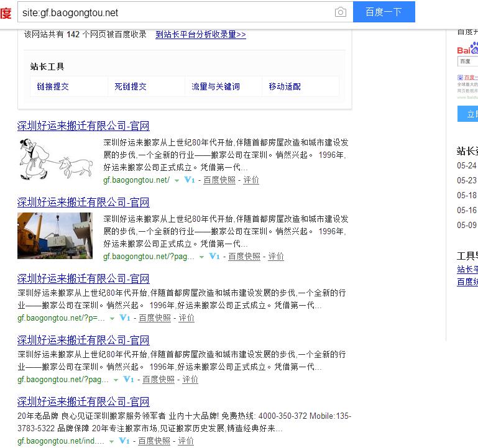The image size is (478, 448).
Task: Open 百度快照 for gf.baogongtou.net/ result
Action: 219,180
